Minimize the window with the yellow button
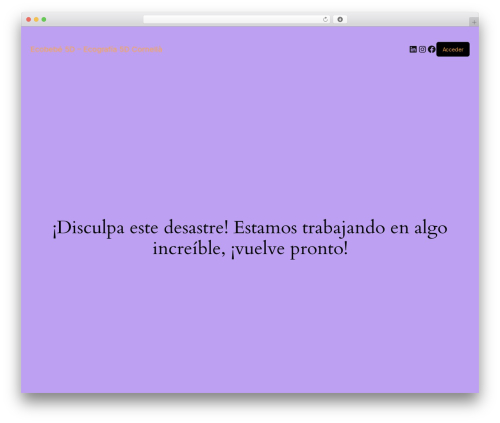This screenshot has height=423, width=500. [x=36, y=19]
